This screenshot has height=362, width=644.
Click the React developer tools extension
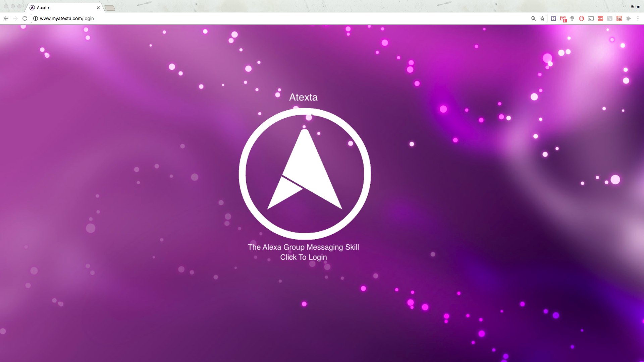click(619, 18)
